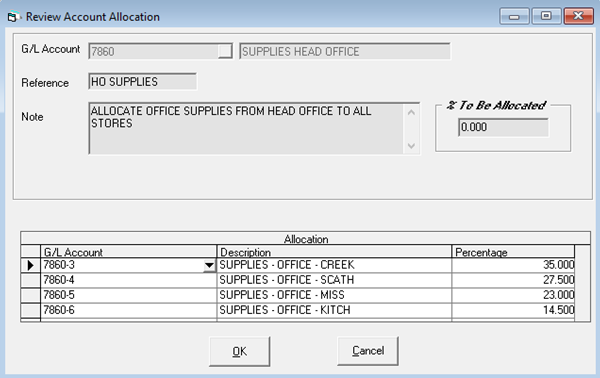Select row header for 7860-4
Screen dimensions: 600x378
click(x=31, y=280)
